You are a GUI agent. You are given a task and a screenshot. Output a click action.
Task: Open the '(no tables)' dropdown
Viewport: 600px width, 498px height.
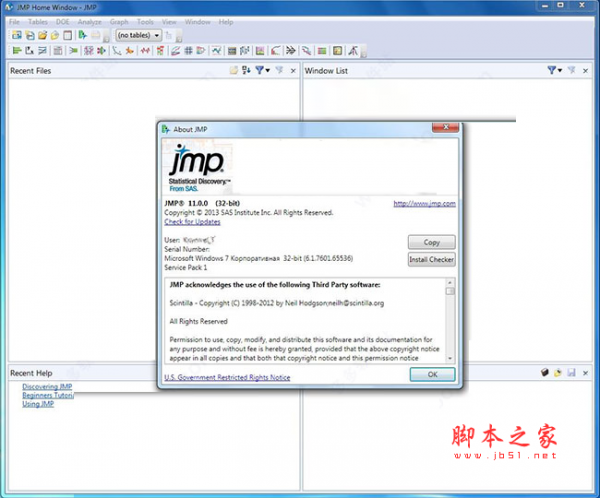(139, 35)
